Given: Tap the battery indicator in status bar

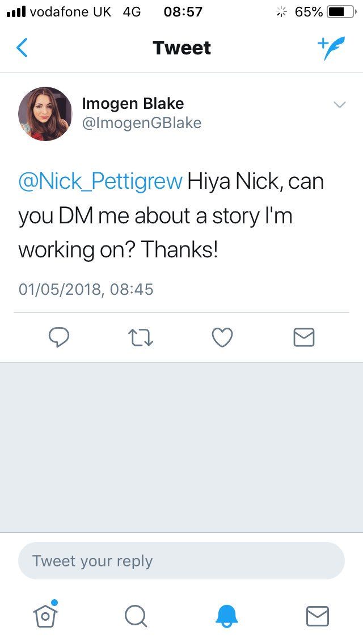Looking at the screenshot, I should click(341, 12).
